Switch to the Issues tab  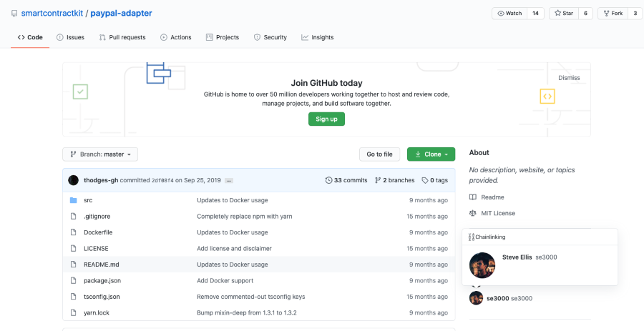[x=70, y=37]
